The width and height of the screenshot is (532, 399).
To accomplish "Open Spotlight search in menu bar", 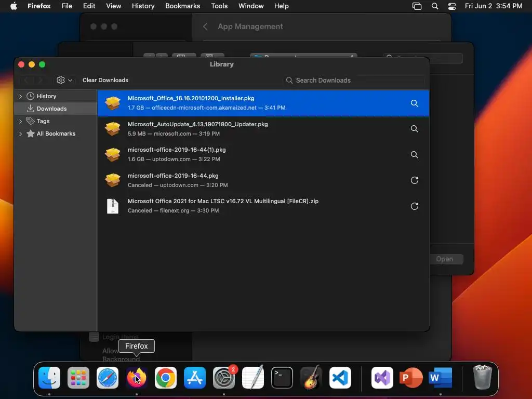I will 435,6.
